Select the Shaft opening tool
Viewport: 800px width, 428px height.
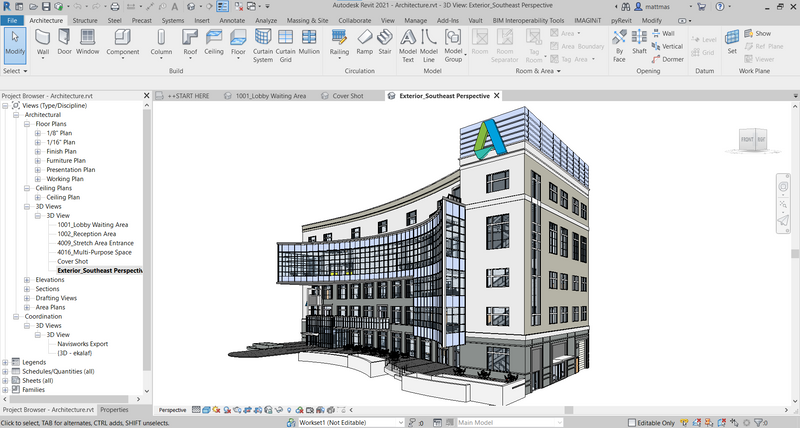(x=640, y=40)
